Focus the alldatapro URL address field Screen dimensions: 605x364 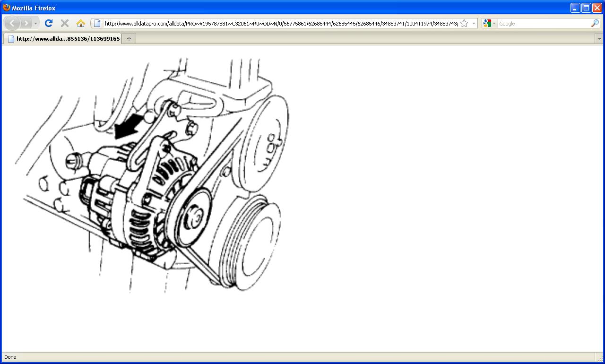pyautogui.click(x=281, y=23)
